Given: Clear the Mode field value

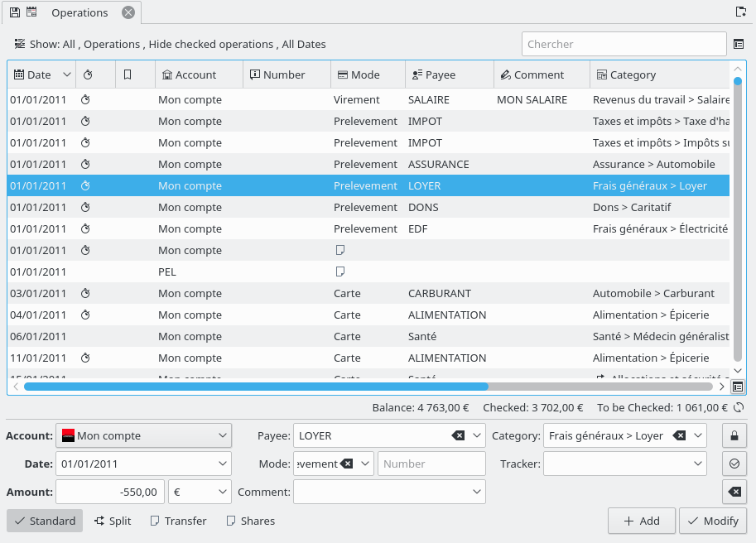Looking at the screenshot, I should coord(346,464).
